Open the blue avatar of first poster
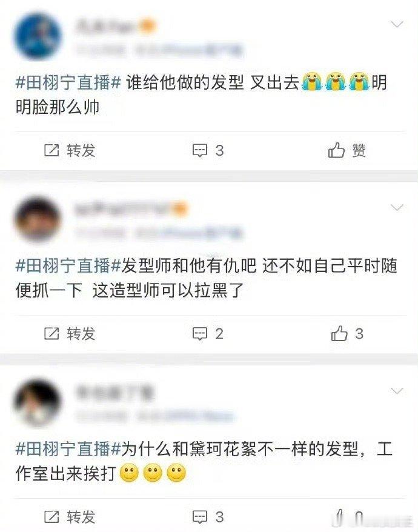The height and width of the screenshot is (532, 418). 38,36
